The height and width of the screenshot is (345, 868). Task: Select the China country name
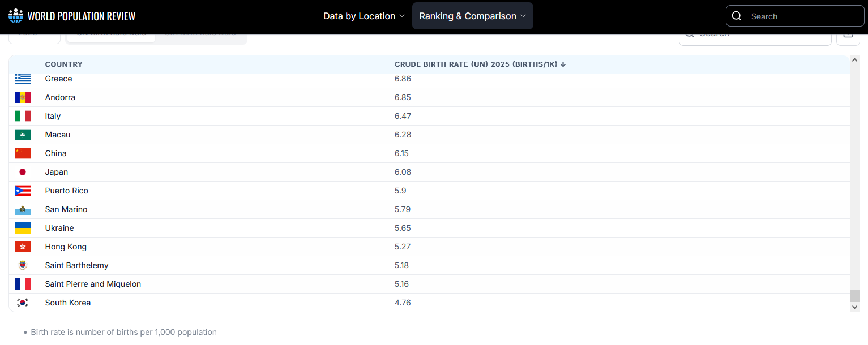(x=56, y=153)
